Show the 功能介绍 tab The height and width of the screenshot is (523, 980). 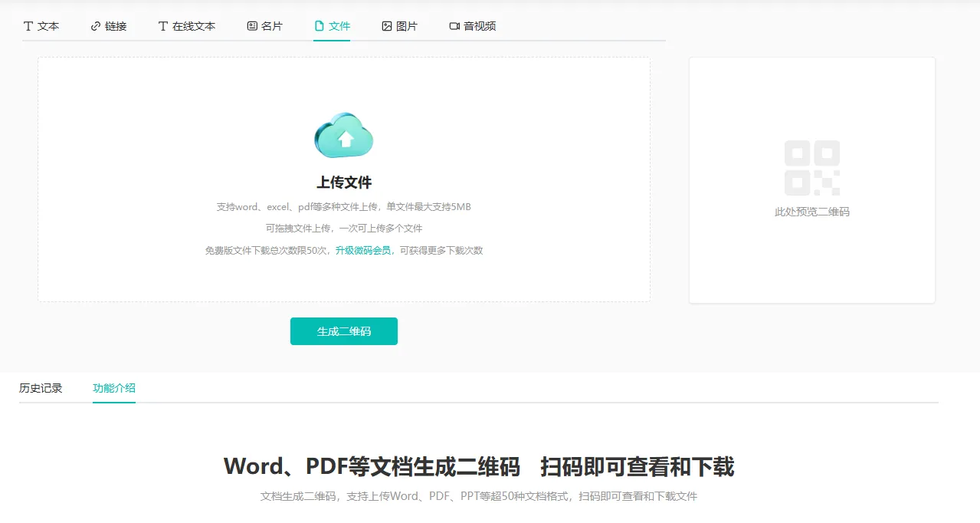tap(114, 388)
